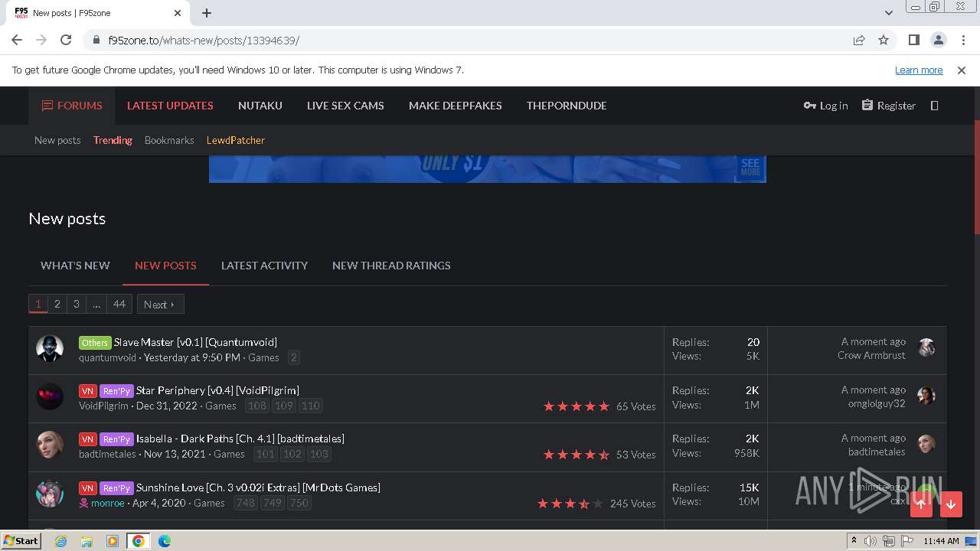This screenshot has width=980, height=551.
Task: Click the page vertical scrollbar
Action: tap(976, 177)
